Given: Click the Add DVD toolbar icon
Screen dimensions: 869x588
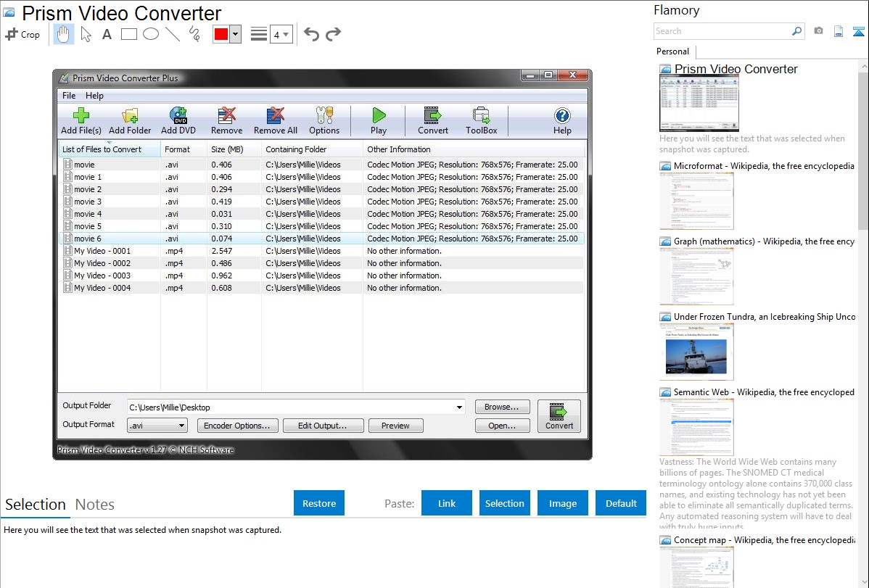Looking at the screenshot, I should (178, 121).
